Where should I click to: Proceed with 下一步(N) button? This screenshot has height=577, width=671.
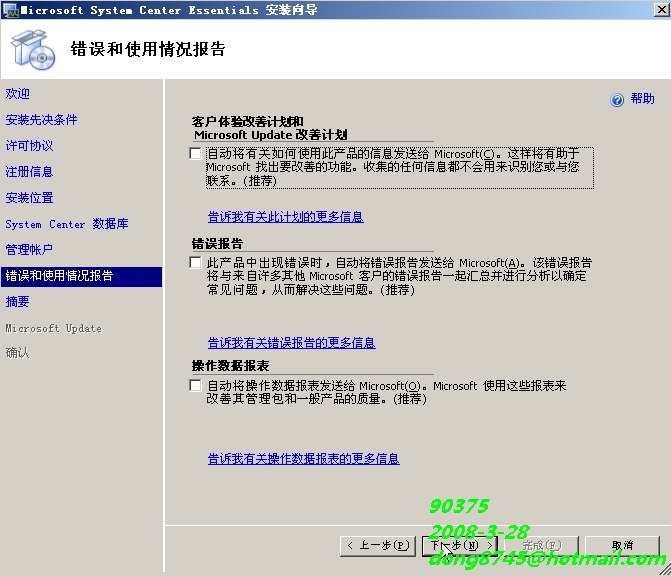pyautogui.click(x=460, y=546)
